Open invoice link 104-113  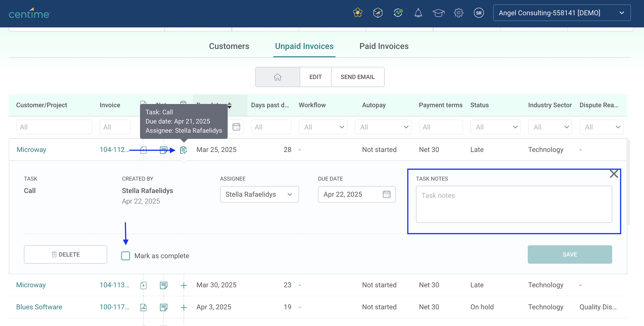[114, 285]
